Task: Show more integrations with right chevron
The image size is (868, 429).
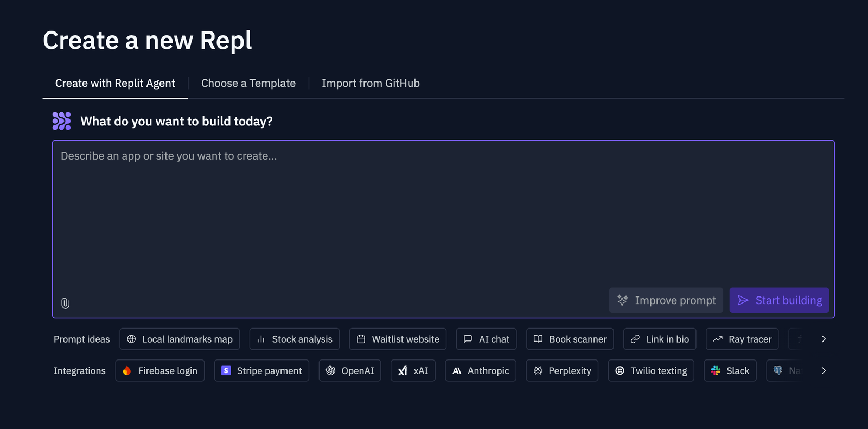Action: tap(824, 371)
